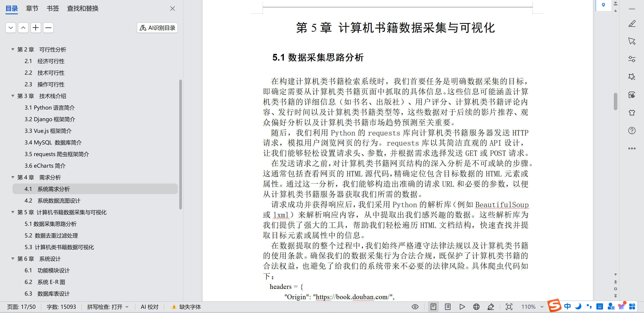Collapse the 第 5 章 tree arrow
This screenshot has width=644, height=313.
tap(13, 212)
